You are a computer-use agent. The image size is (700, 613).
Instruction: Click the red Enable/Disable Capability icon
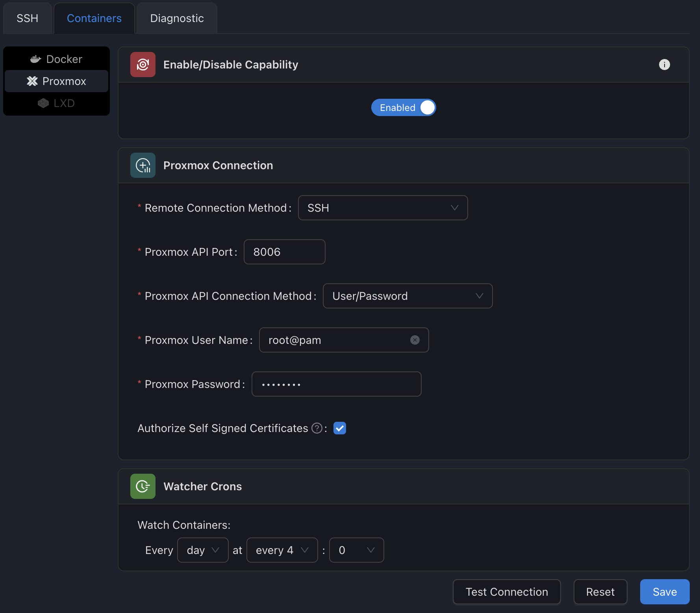(x=143, y=65)
